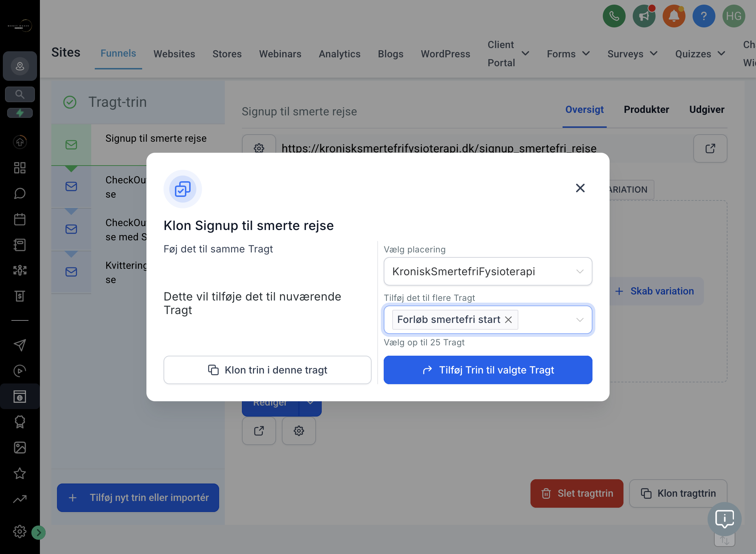Viewport: 756px width, 554px height.
Task: Open the media image icon in sidebar
Action: (x=20, y=448)
